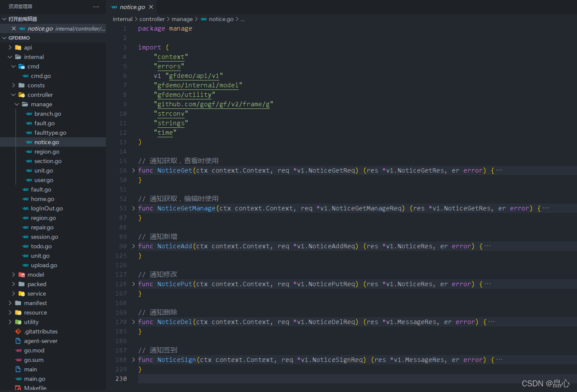Click the gfdemo/api/v1 import link
577x392 pixels.
point(194,76)
